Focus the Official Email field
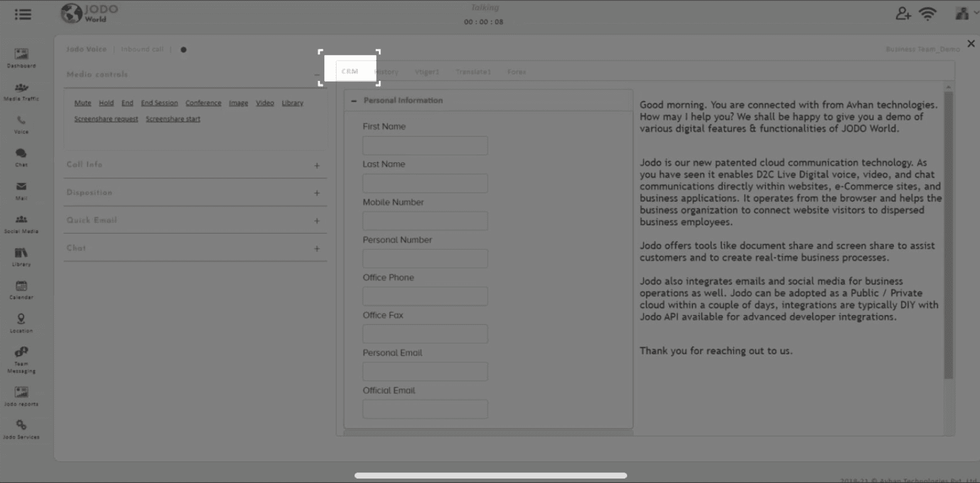 [425, 409]
